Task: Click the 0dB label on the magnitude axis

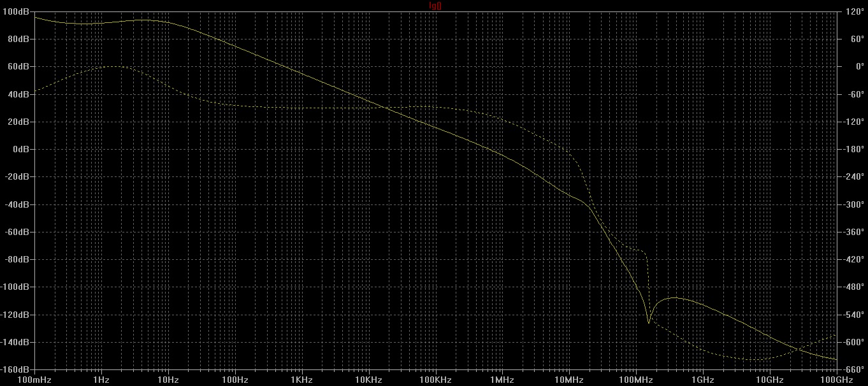Action: click(x=21, y=149)
